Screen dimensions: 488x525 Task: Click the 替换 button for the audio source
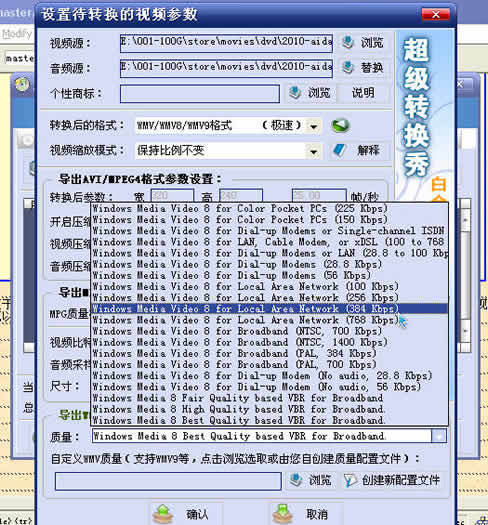click(x=362, y=68)
